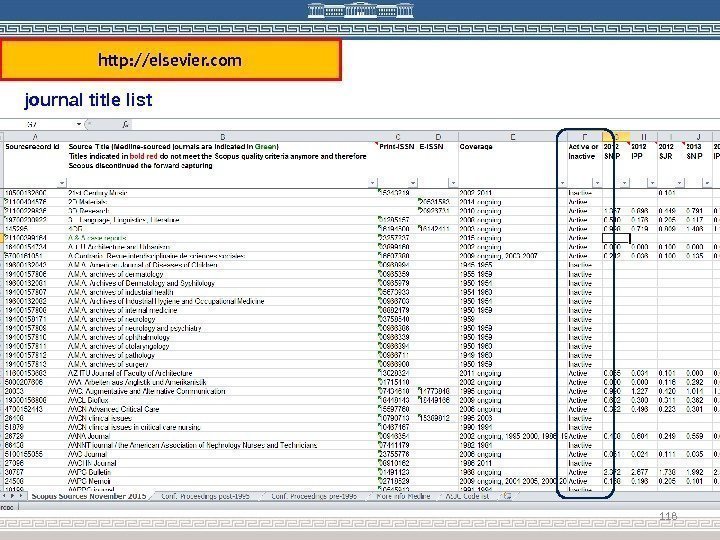Select column D header
The width and height of the screenshot is (720, 540).
(x=438, y=136)
